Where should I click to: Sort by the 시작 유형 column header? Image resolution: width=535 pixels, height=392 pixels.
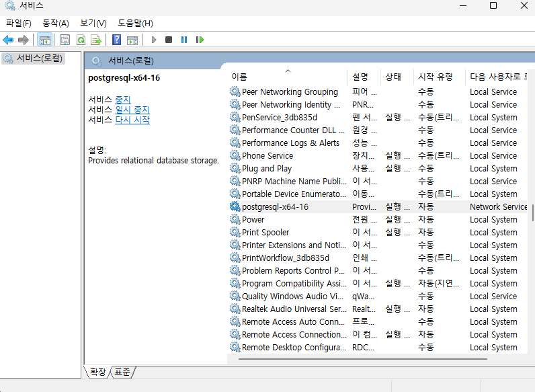coord(440,77)
